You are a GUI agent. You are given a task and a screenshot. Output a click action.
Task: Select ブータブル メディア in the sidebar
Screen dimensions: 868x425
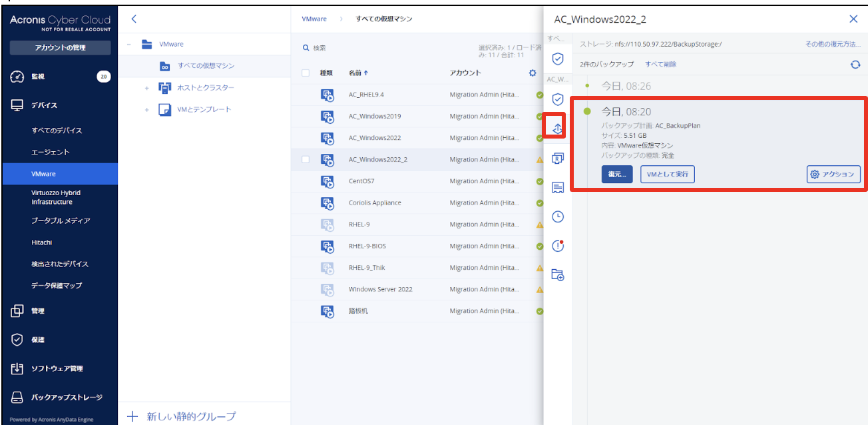click(x=61, y=220)
